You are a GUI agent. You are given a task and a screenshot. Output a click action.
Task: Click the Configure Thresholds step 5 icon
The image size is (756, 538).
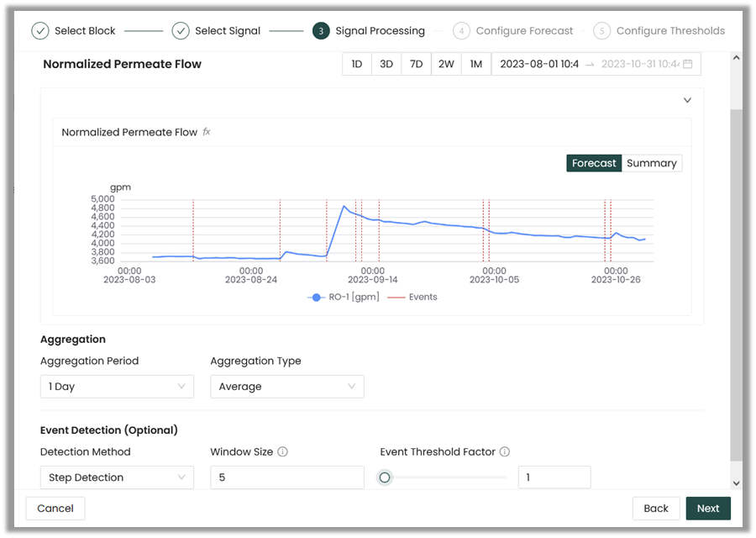(601, 31)
